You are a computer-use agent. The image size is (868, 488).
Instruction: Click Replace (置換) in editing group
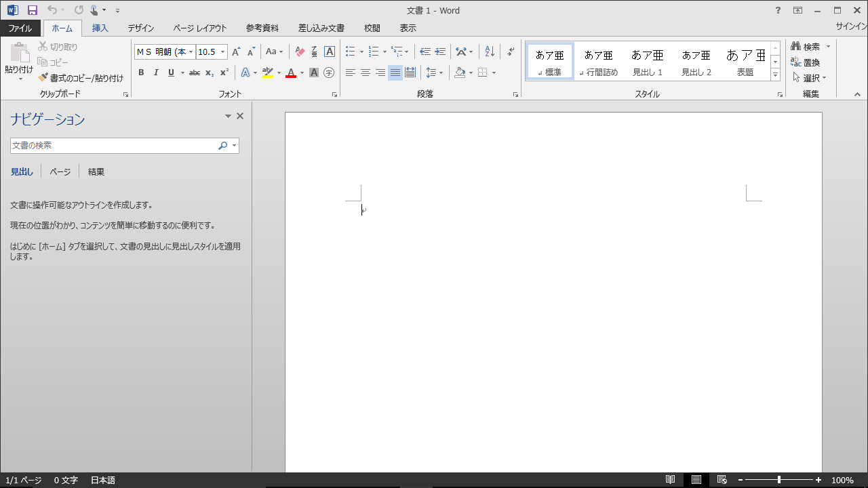pos(806,62)
